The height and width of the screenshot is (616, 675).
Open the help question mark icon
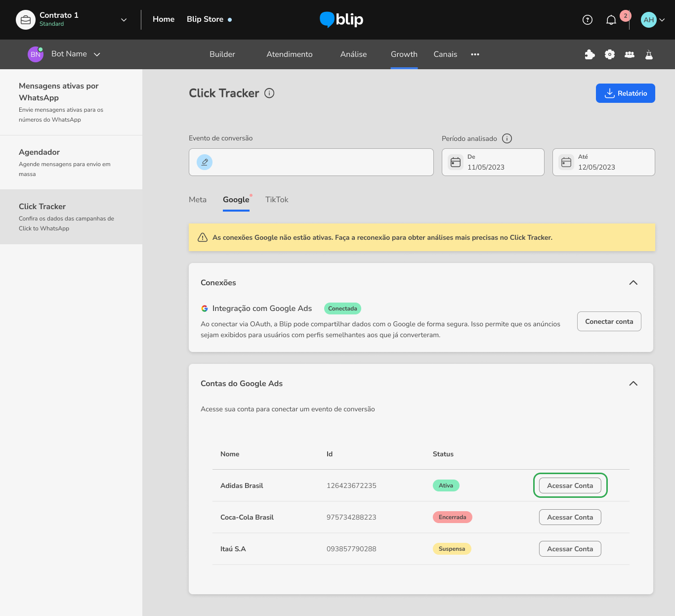pyautogui.click(x=587, y=20)
